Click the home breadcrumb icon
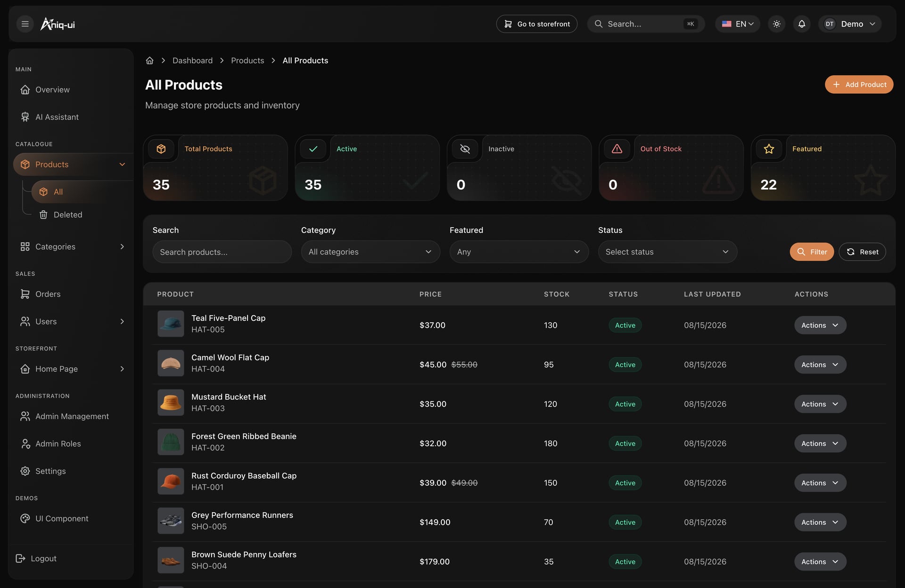The width and height of the screenshot is (905, 588). pyautogui.click(x=149, y=60)
